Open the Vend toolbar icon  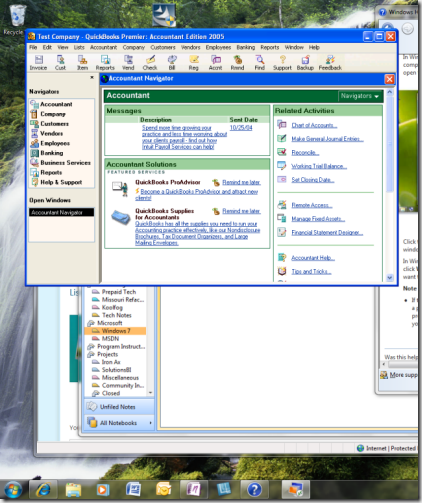pyautogui.click(x=128, y=63)
